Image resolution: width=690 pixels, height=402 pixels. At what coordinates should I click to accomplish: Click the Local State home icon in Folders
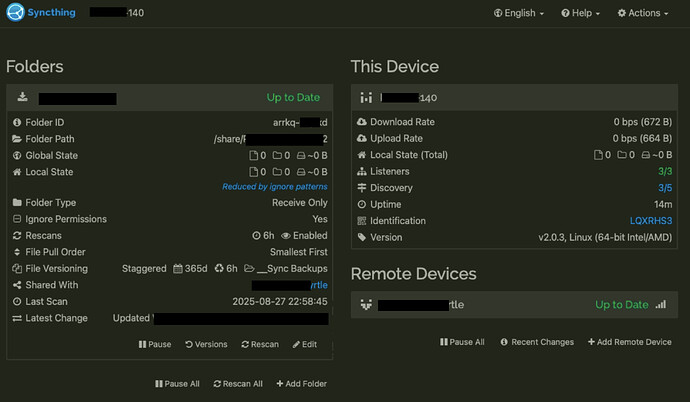click(17, 172)
